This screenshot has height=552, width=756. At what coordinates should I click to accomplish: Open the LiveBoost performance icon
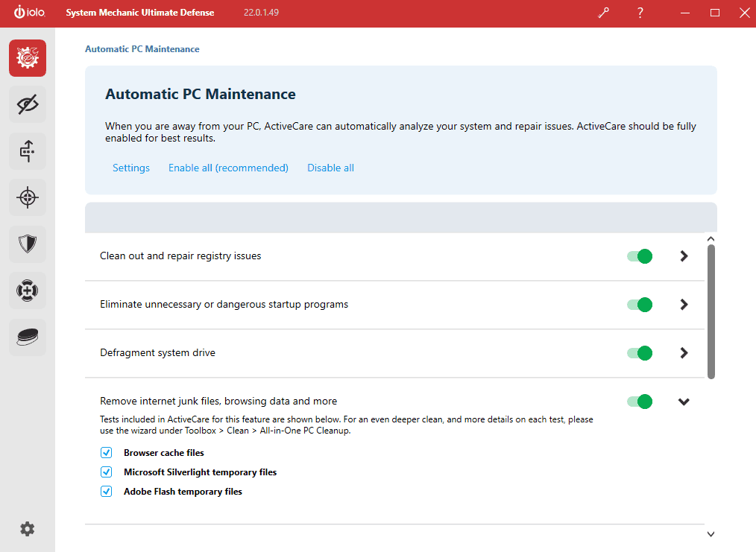tap(27, 150)
